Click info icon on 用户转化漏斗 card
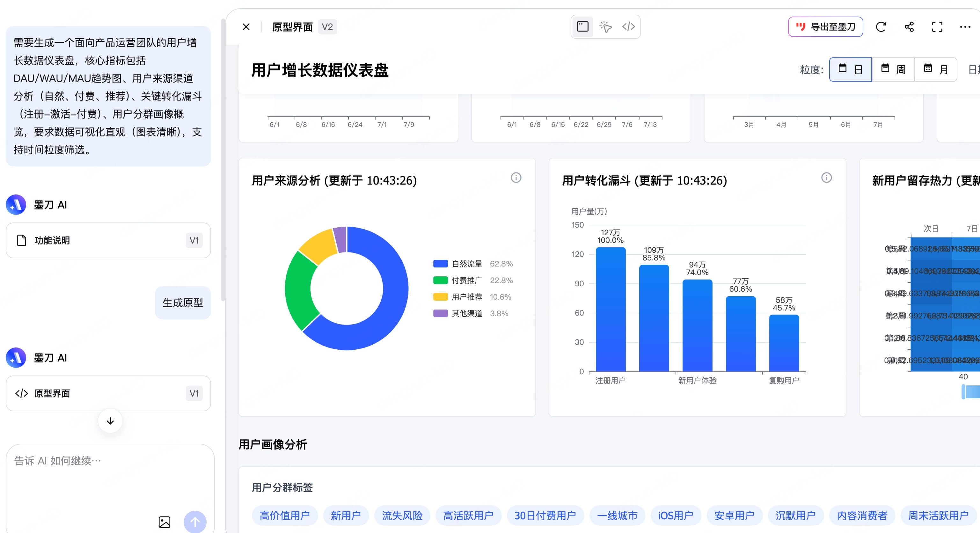 pos(826,178)
